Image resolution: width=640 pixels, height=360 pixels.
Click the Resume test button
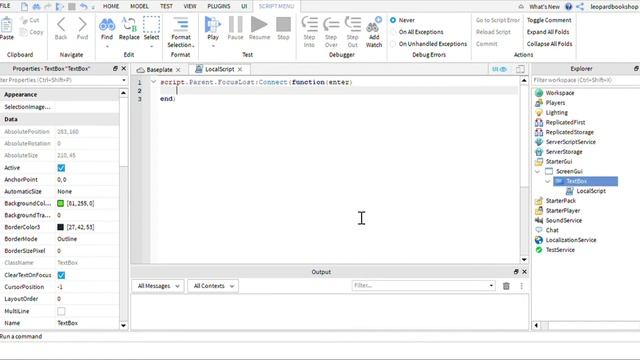tap(259, 24)
